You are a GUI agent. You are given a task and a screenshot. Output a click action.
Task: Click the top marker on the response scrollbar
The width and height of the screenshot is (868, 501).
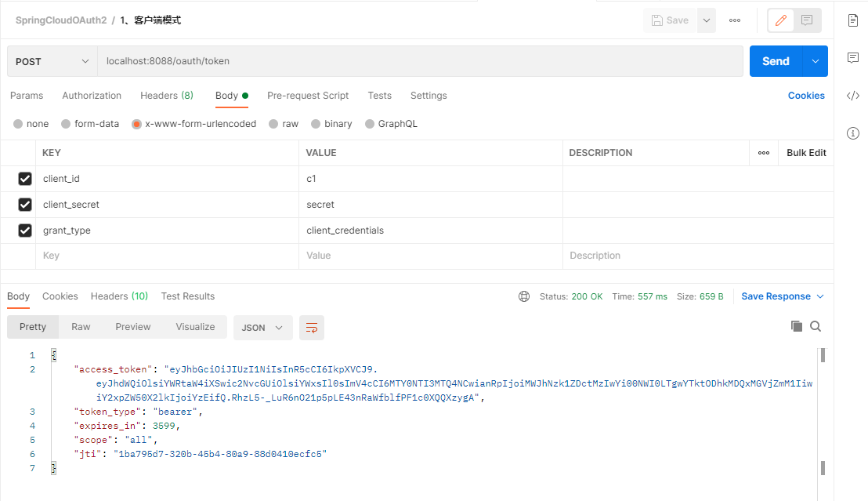823,355
